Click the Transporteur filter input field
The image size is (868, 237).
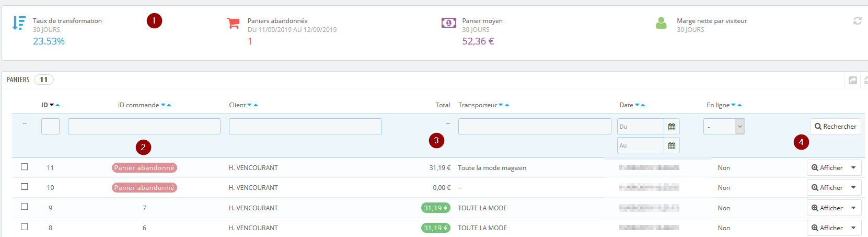click(535, 126)
